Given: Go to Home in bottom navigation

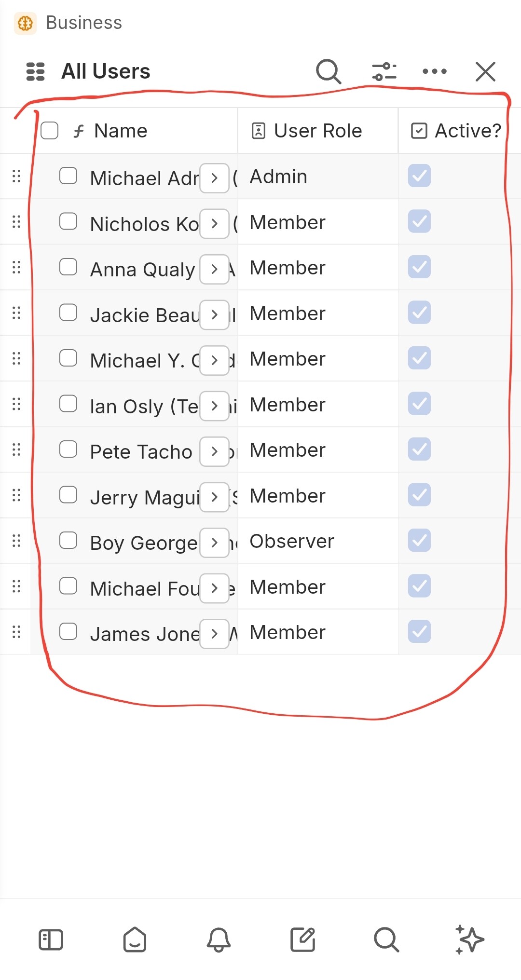Looking at the screenshot, I should [x=135, y=939].
